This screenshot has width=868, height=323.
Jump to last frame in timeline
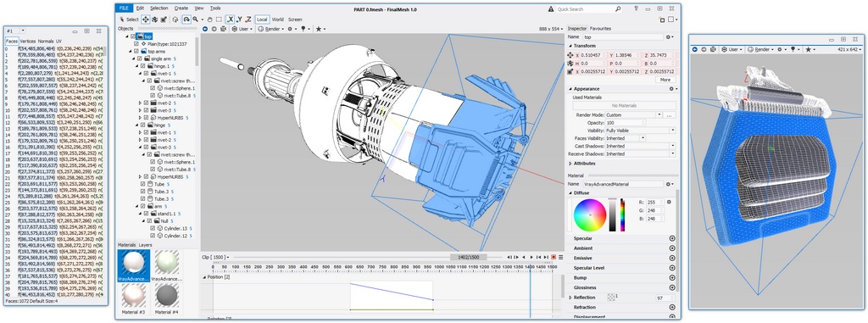546,257
